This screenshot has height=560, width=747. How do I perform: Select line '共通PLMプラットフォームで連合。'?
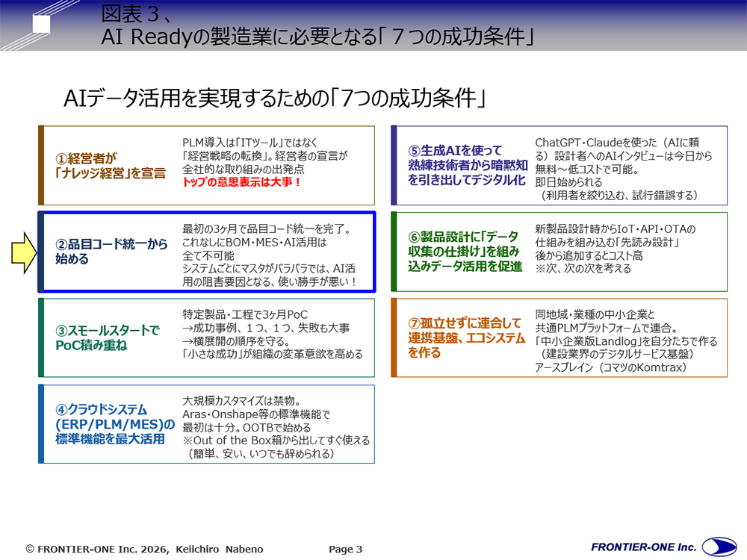tap(607, 328)
